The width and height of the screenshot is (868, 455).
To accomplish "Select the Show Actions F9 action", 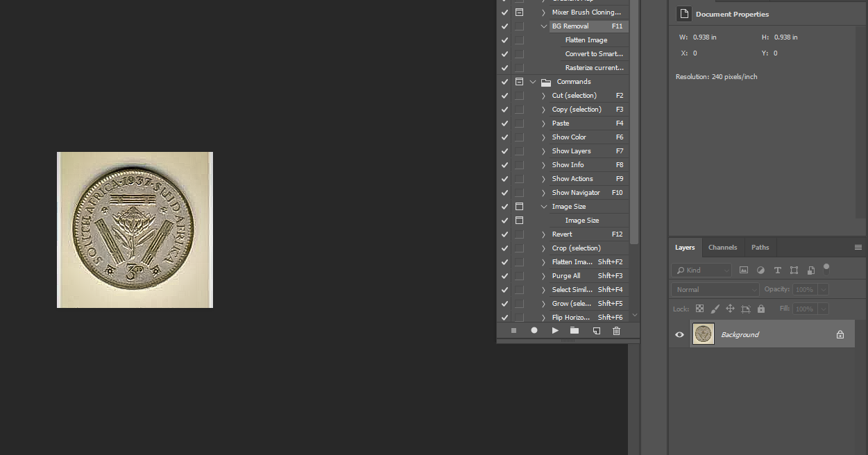I will pyautogui.click(x=589, y=179).
